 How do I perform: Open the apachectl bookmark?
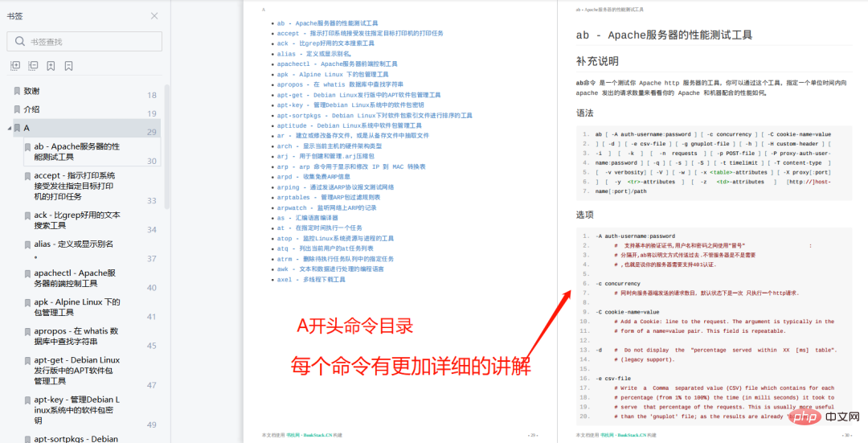point(75,278)
